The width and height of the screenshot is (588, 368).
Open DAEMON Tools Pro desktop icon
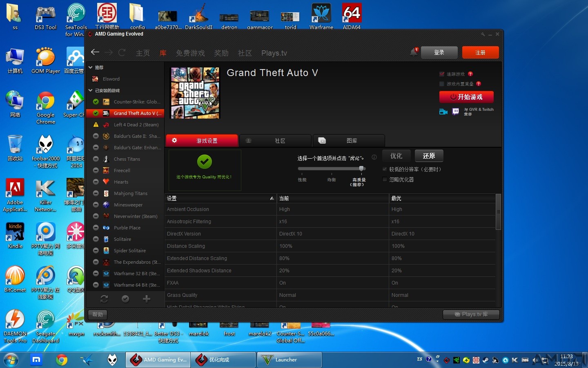[x=15, y=326]
